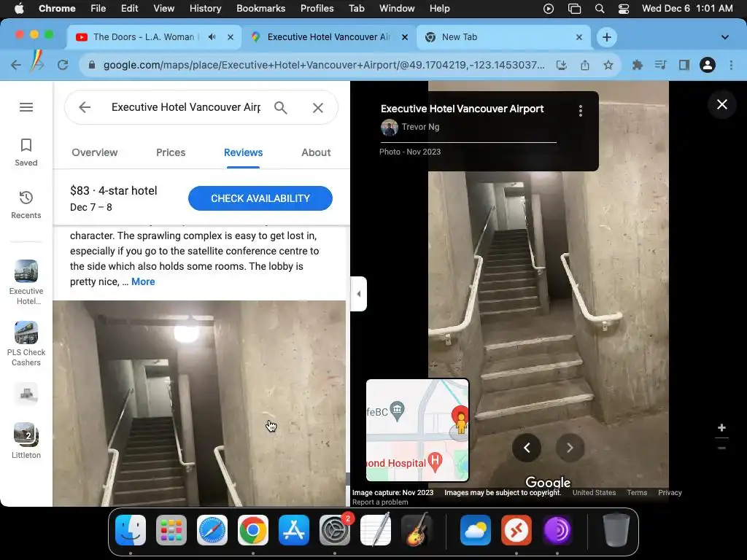Zoom out on photo with minus button
The image size is (747, 560).
coord(721,448)
